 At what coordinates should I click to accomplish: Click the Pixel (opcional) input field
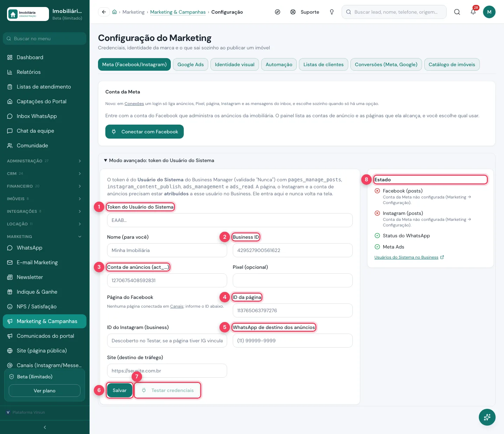pyautogui.click(x=293, y=280)
